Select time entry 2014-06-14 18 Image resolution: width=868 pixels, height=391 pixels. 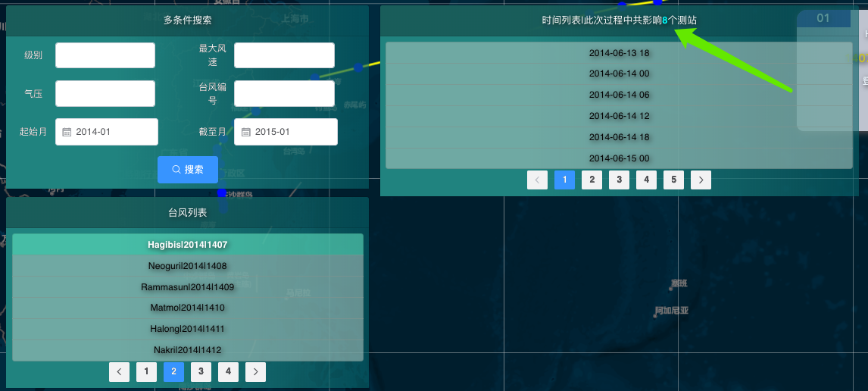pos(619,137)
